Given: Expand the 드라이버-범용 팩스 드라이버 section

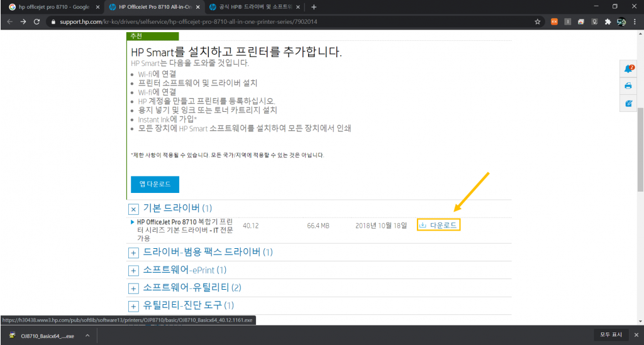Looking at the screenshot, I should (x=133, y=253).
